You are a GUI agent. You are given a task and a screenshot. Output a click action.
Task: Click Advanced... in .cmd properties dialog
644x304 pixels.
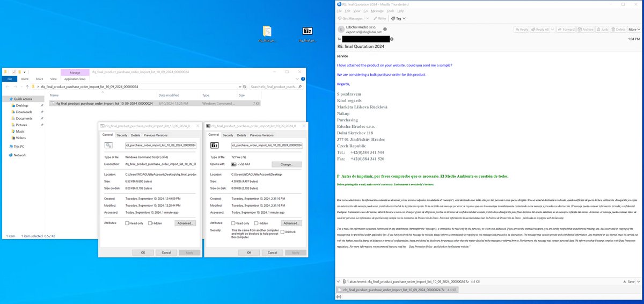(185, 223)
